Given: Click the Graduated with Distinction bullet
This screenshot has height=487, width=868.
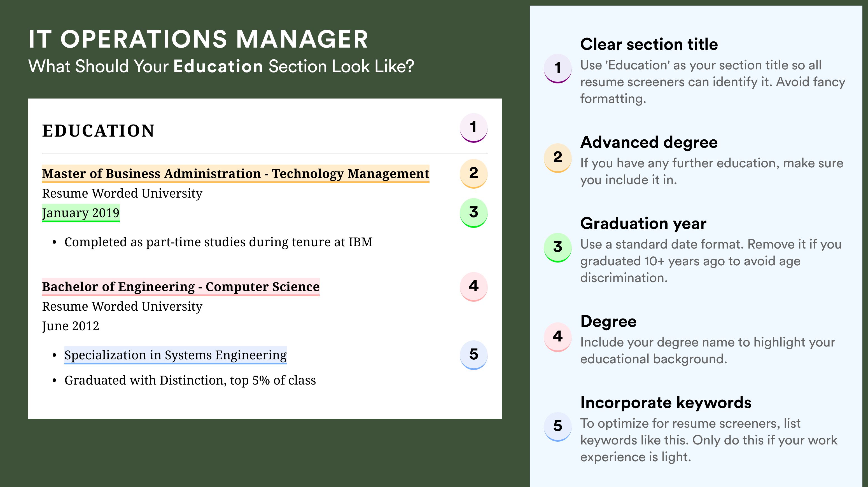Looking at the screenshot, I should coord(190,381).
